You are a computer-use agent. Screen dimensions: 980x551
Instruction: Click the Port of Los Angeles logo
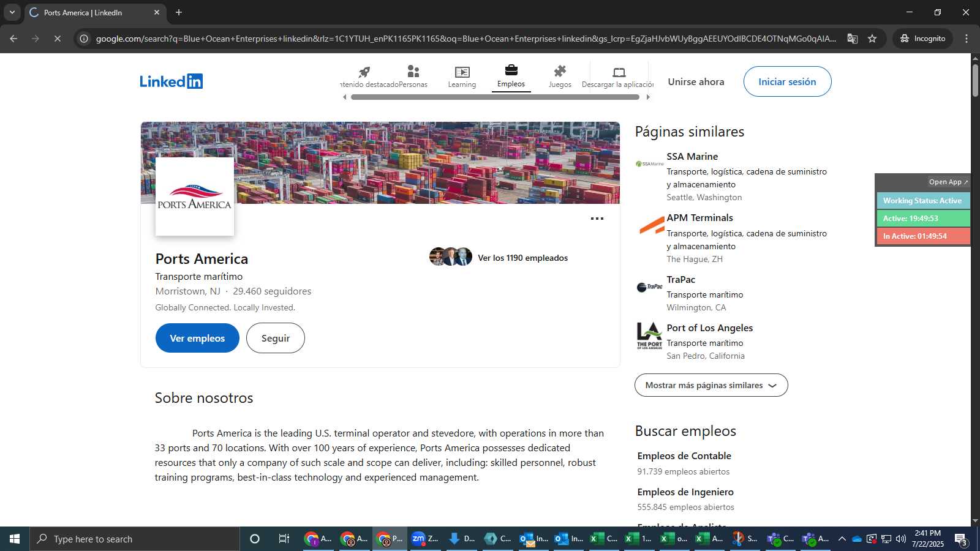coord(649,335)
